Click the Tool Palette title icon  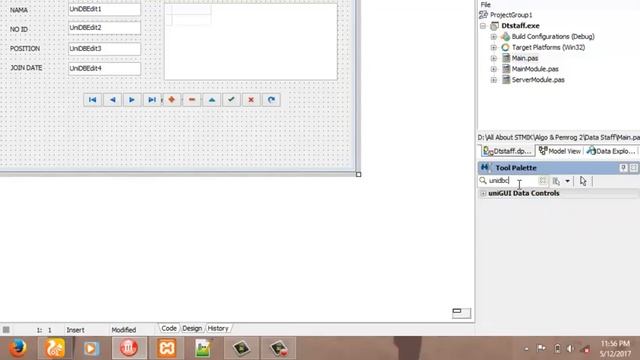click(485, 167)
